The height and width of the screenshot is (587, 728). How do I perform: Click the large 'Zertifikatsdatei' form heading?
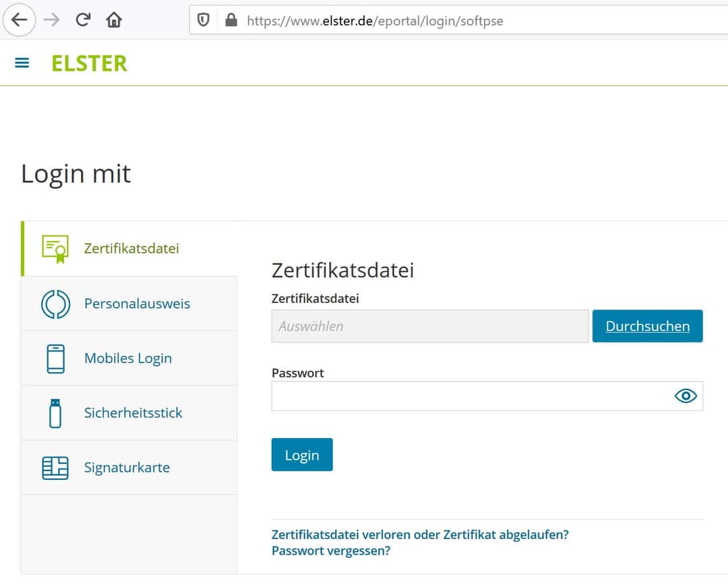[342, 270]
